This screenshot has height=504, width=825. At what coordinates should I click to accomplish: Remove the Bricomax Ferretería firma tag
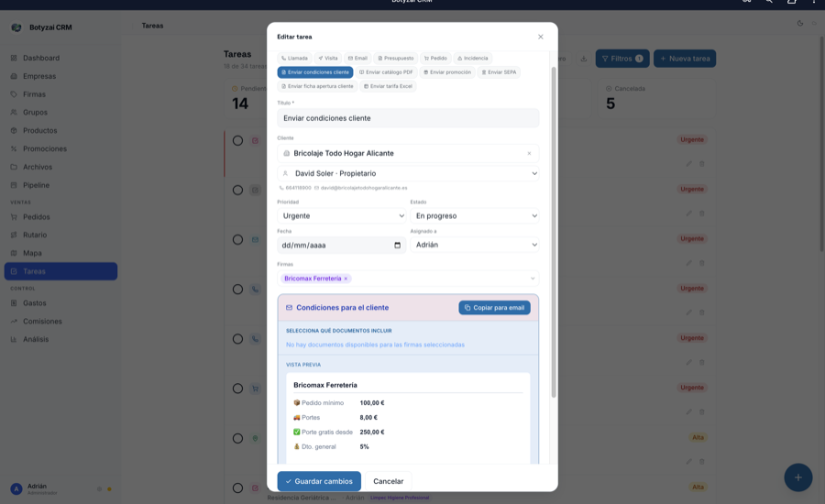pyautogui.click(x=346, y=279)
